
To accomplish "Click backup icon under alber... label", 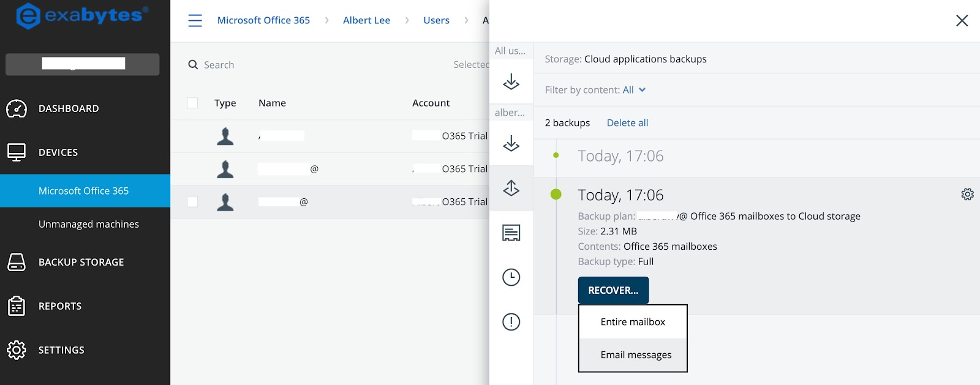I will pyautogui.click(x=511, y=144).
